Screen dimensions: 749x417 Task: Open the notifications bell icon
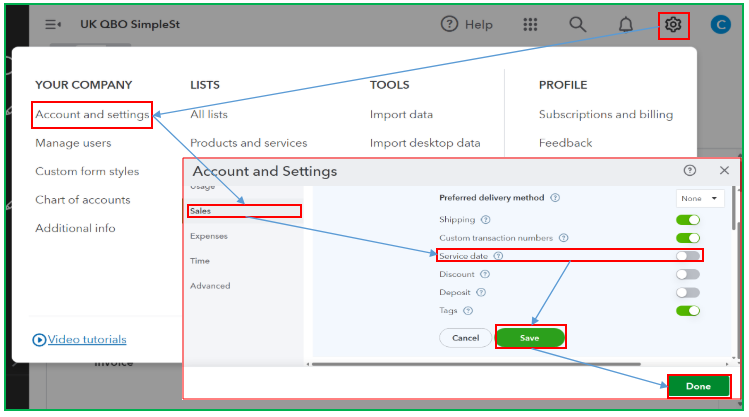click(626, 24)
